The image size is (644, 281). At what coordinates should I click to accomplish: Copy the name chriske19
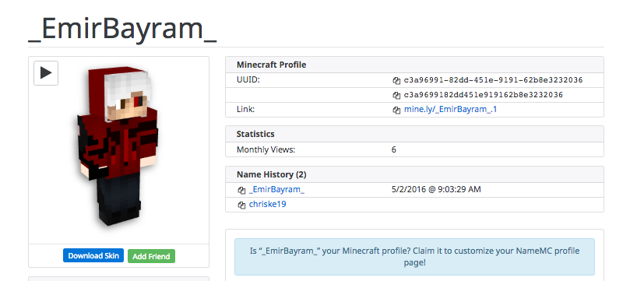tap(241, 205)
